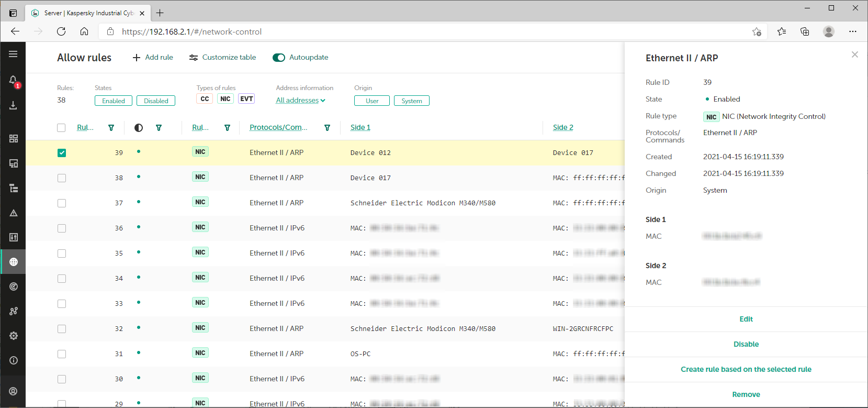Check the checkbox for rule 37
This screenshot has height=408, width=868.
pyautogui.click(x=62, y=203)
